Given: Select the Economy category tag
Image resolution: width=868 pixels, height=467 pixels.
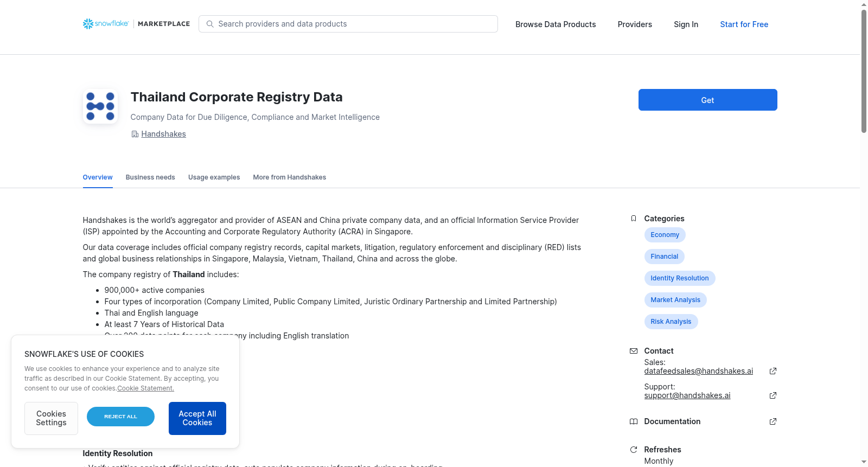Looking at the screenshot, I should pos(665,235).
